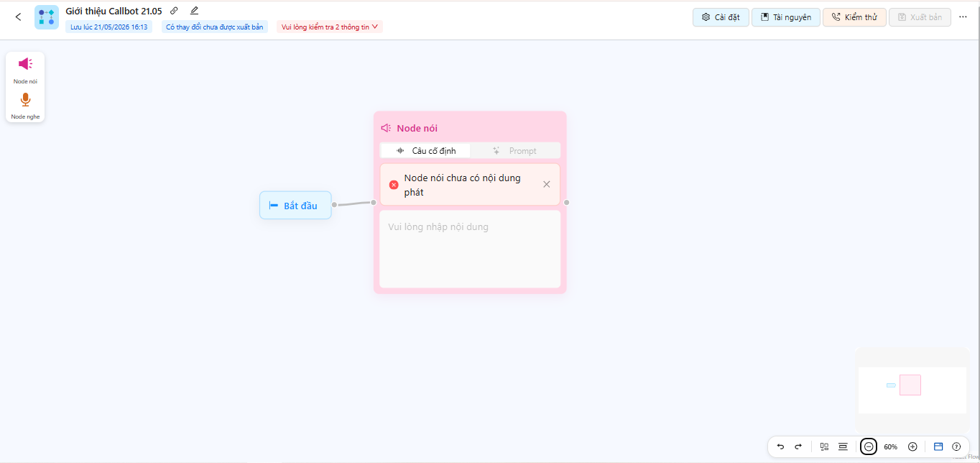Click the 'Giới thiệu Callbot 21.05' title

pos(114,11)
